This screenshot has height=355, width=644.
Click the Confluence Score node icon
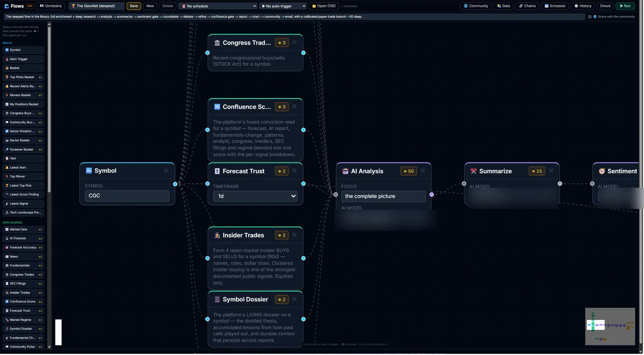coord(217,107)
